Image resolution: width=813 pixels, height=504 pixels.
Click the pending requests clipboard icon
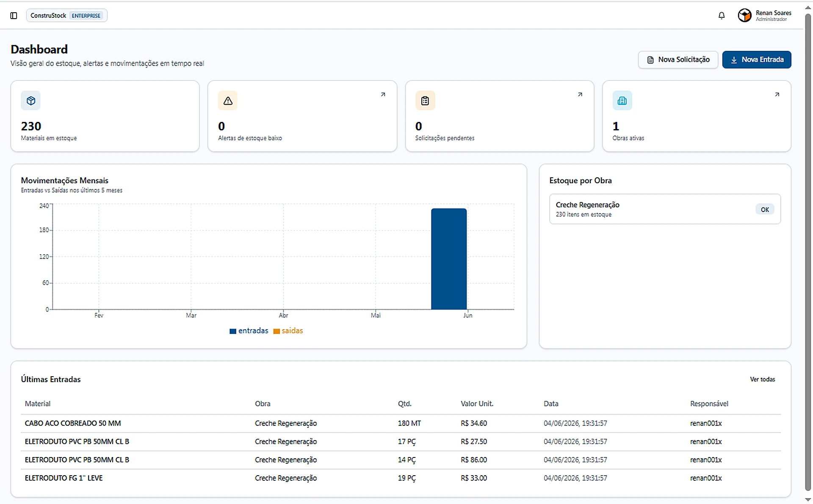[425, 101]
